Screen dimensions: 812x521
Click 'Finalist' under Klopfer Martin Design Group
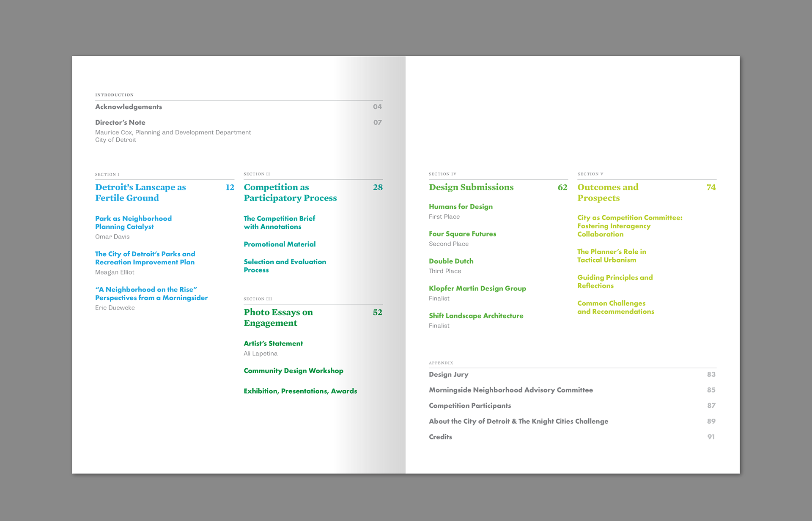point(439,299)
